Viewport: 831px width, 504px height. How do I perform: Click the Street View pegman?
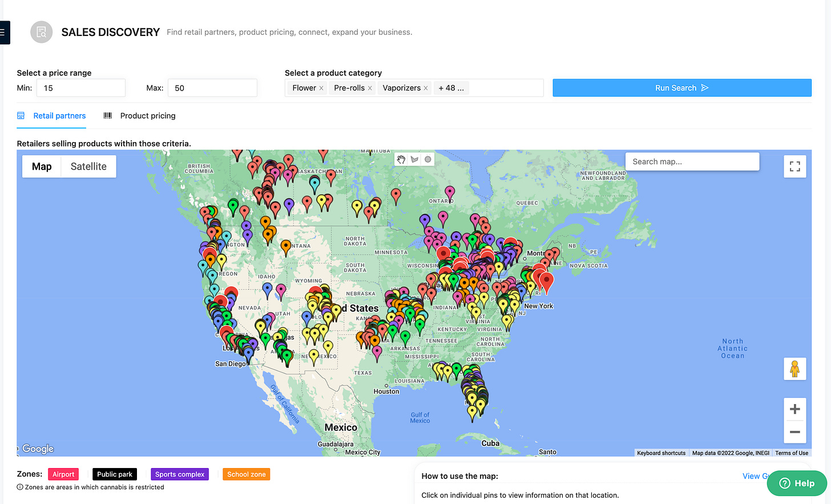coord(794,369)
